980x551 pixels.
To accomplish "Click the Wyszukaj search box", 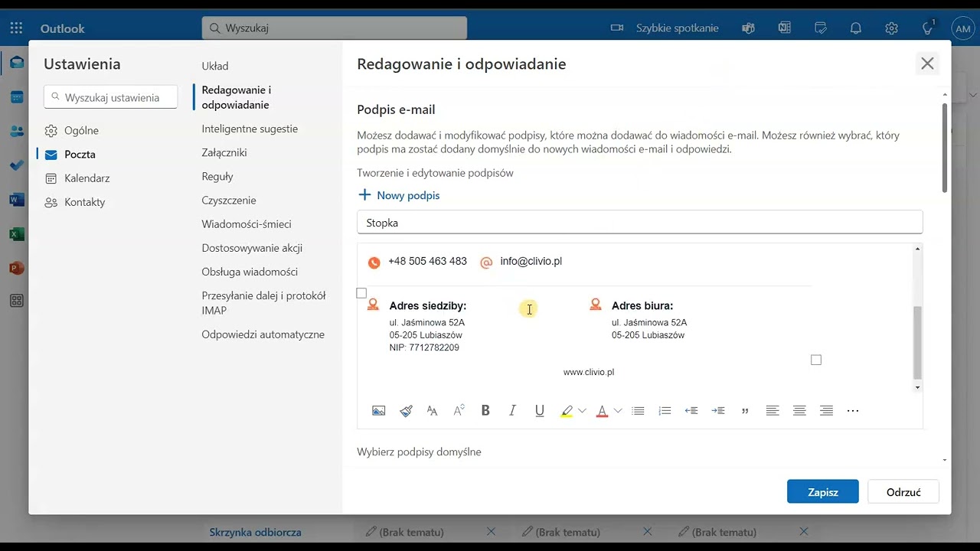I will 335,28.
